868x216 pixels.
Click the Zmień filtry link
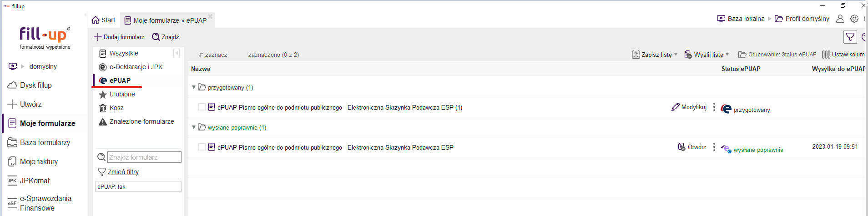123,172
